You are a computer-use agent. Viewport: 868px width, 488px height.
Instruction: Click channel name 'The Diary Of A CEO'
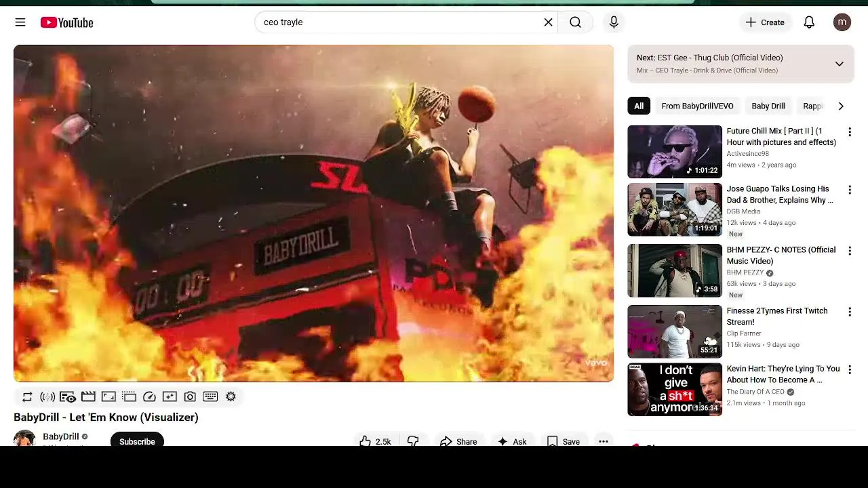tap(755, 392)
